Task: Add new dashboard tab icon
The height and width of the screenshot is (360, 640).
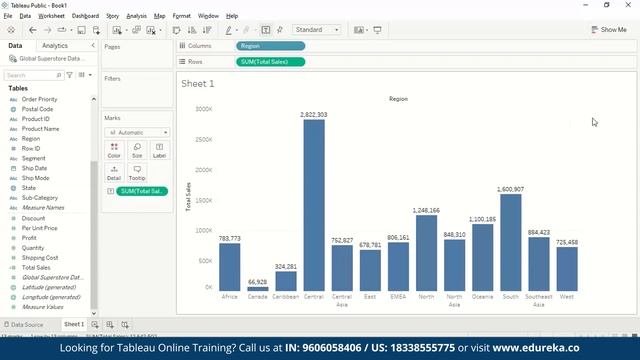Action: pos(110,324)
